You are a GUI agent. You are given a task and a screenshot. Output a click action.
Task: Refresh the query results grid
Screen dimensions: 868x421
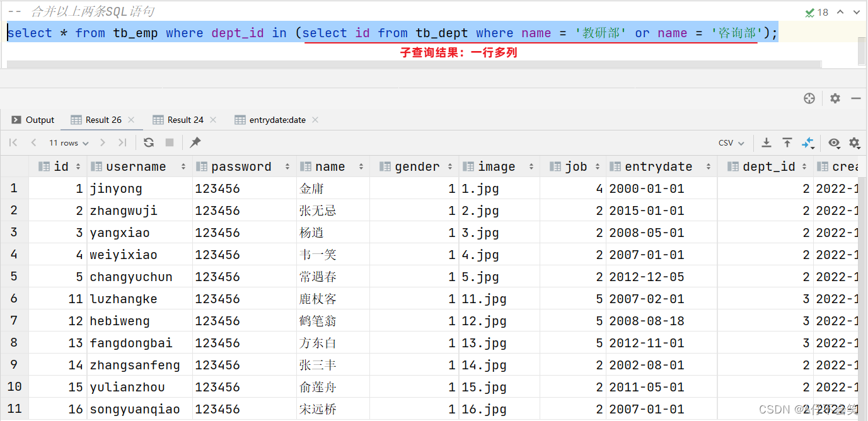click(149, 142)
